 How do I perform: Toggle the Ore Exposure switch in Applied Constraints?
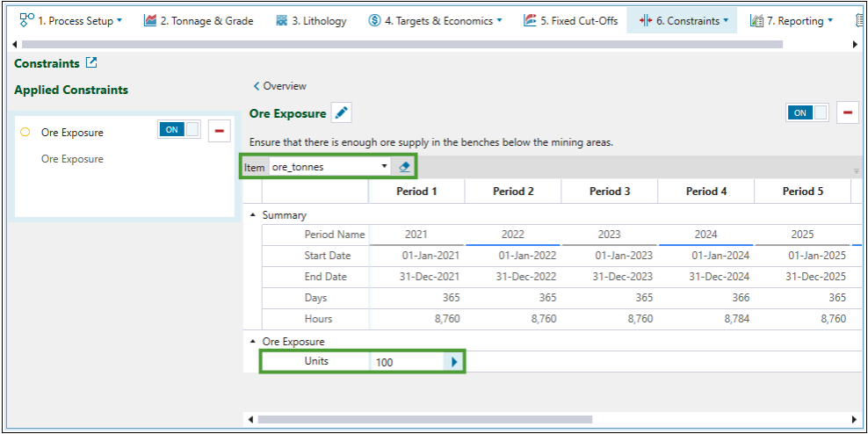pyautogui.click(x=179, y=129)
